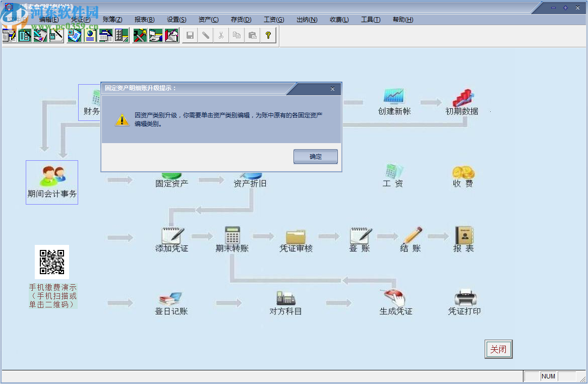Click the stacked tables with pen toolbar icon

(x=106, y=36)
